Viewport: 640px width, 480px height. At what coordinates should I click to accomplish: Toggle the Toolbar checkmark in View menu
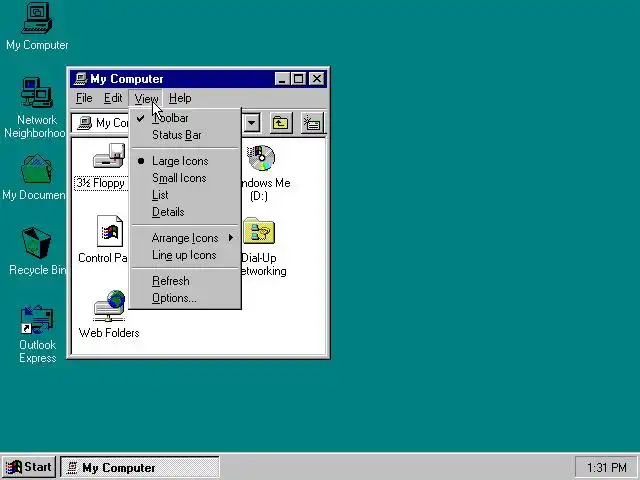[185, 118]
